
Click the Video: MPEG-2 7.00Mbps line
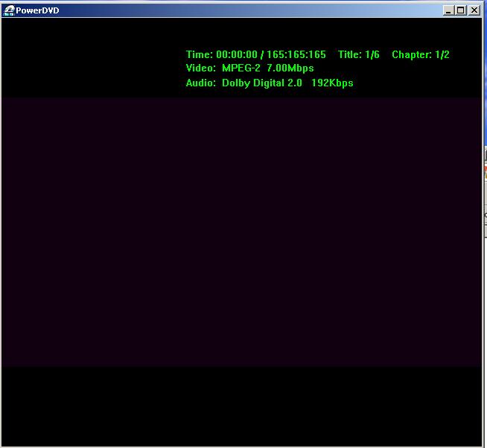click(249, 68)
